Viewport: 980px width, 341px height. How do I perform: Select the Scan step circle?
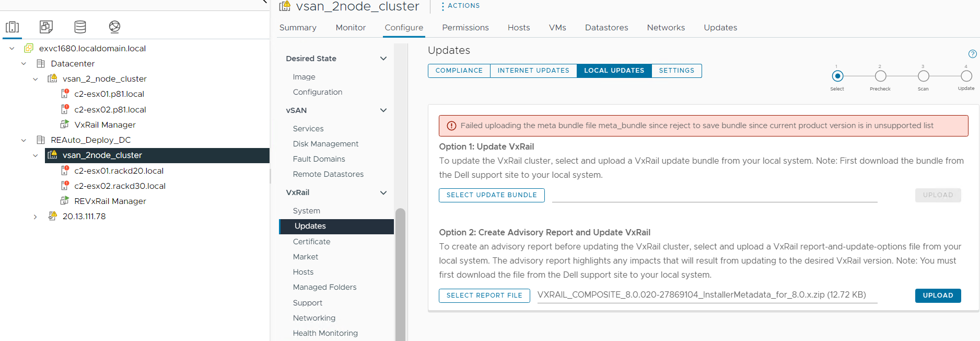[x=924, y=76]
